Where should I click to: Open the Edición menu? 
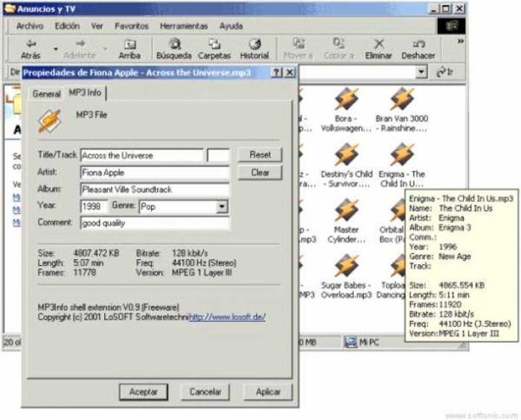(67, 26)
